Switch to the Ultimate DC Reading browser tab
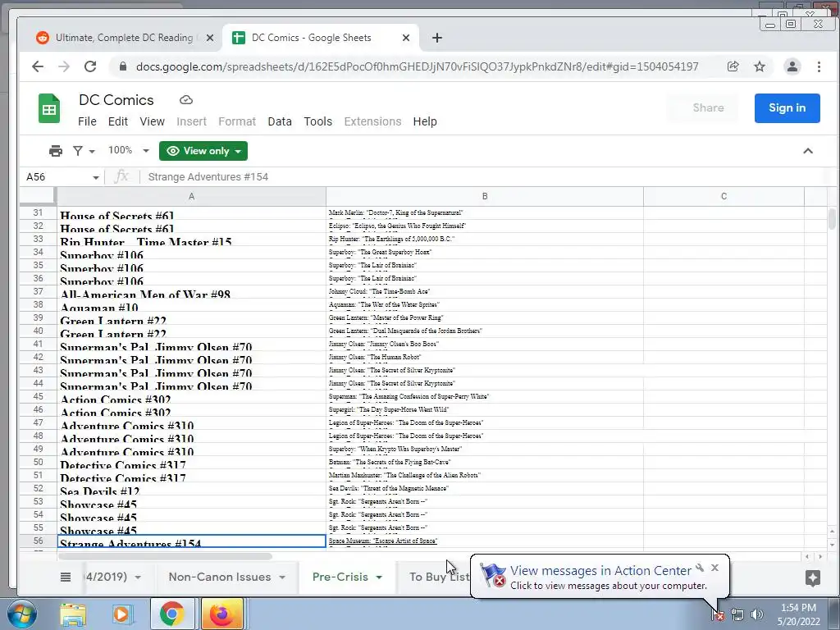 click(x=124, y=38)
